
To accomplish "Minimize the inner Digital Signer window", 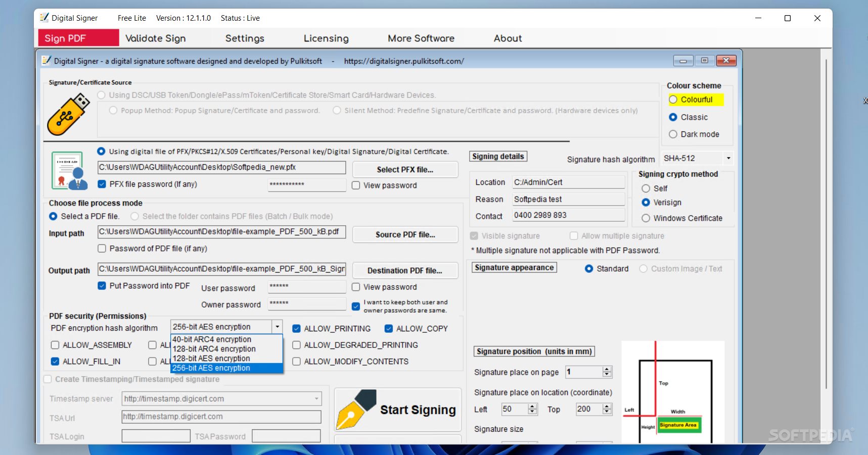I will [683, 61].
